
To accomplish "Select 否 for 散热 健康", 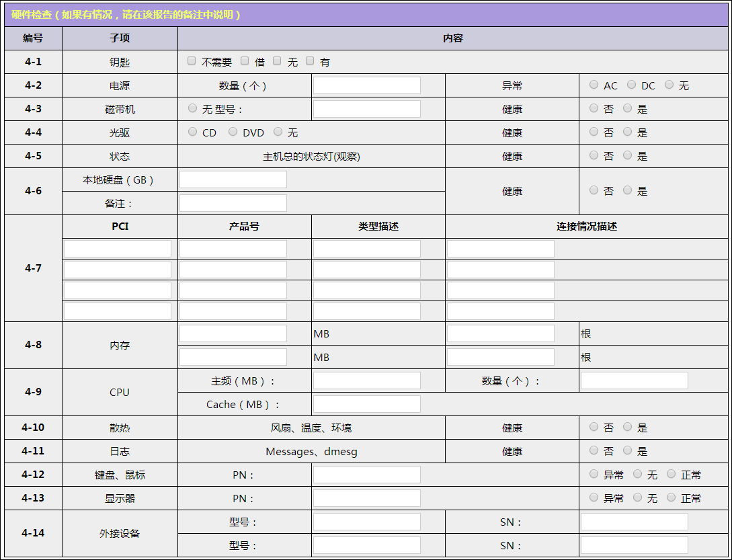I will pos(594,427).
